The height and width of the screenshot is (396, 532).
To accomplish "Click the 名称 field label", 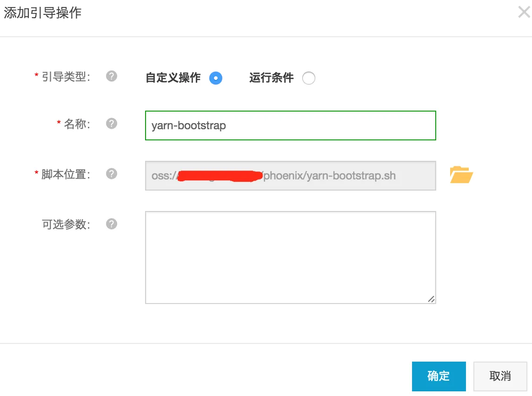I will (77, 124).
